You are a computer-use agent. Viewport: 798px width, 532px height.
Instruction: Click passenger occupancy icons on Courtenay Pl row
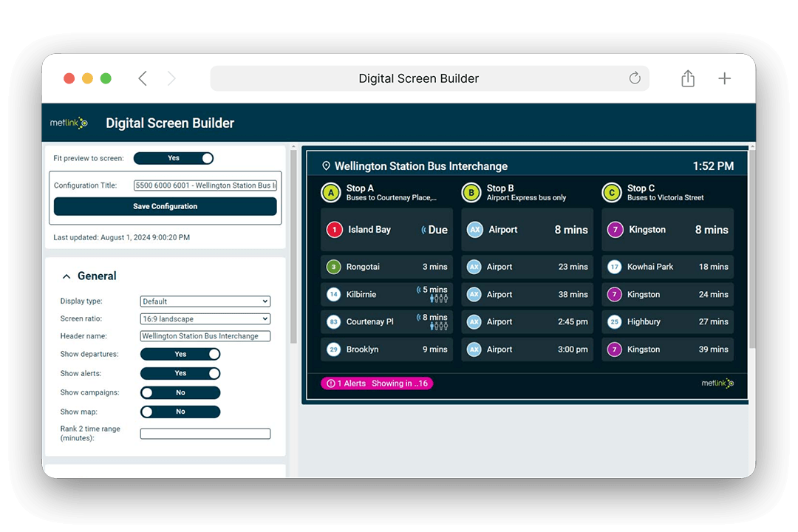[439, 327]
